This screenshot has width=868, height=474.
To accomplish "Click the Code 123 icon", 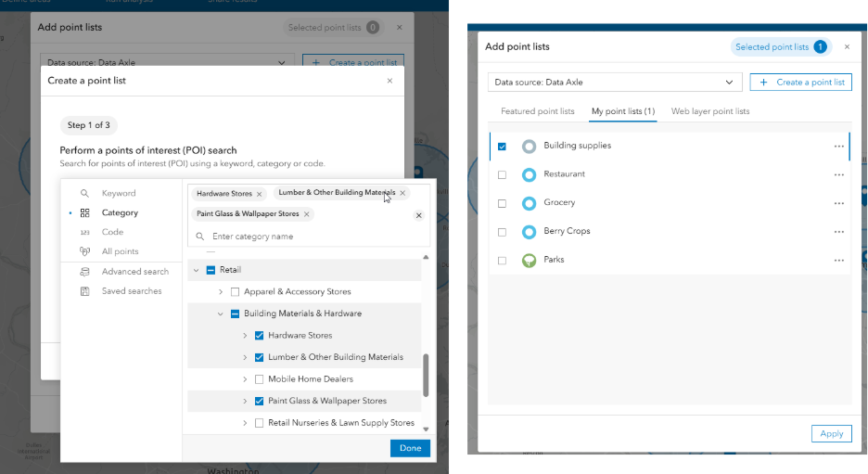I will click(84, 232).
